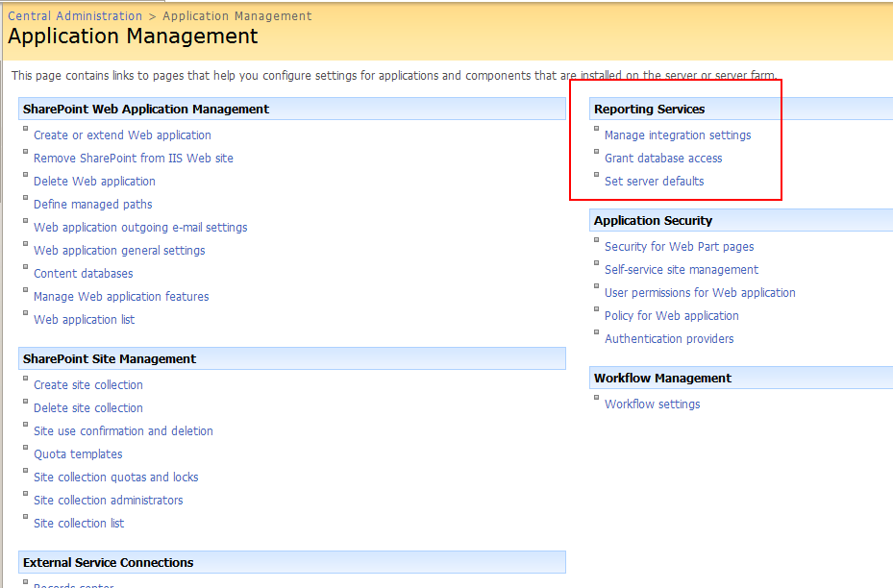This screenshot has height=588, width=893.
Task: Open Site use confirmation and deletion
Action: (x=124, y=430)
